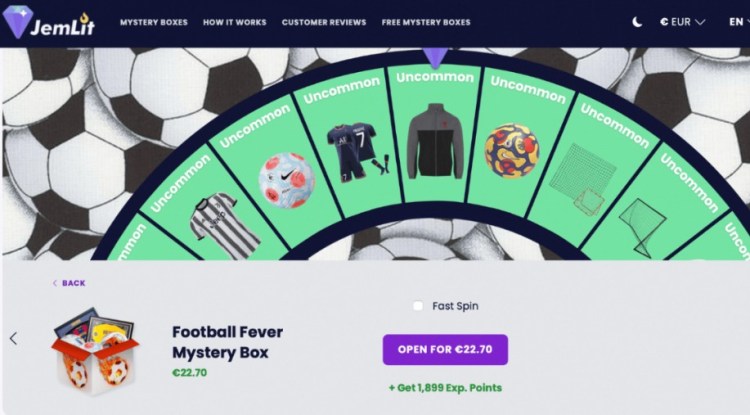Select the grey track jacket prize
Screen dimensions: 750x415
pyautogui.click(x=435, y=142)
